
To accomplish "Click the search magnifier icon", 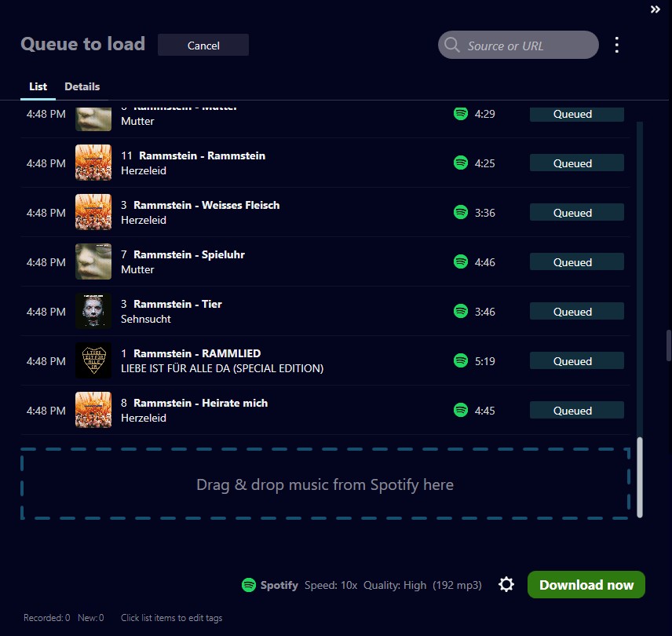I will point(451,45).
